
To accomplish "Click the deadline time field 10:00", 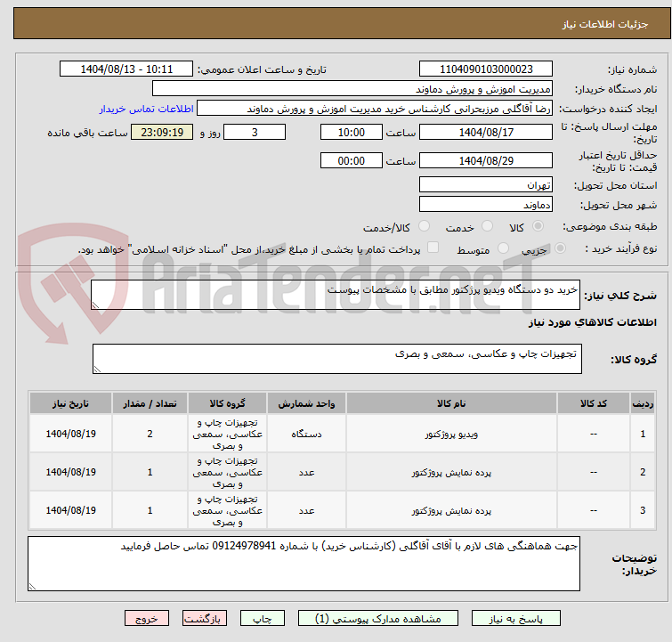I will pyautogui.click(x=352, y=132).
